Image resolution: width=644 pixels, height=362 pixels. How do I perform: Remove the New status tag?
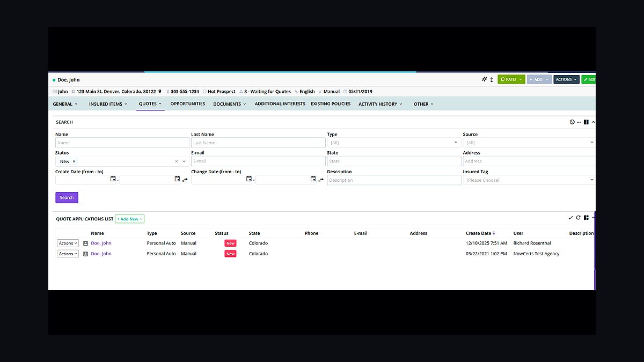click(x=74, y=161)
